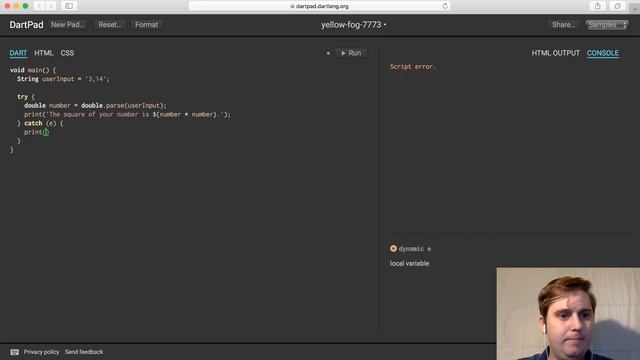Viewport: 640px width, 360px height.
Task: Format the Dart code
Action: tap(147, 25)
